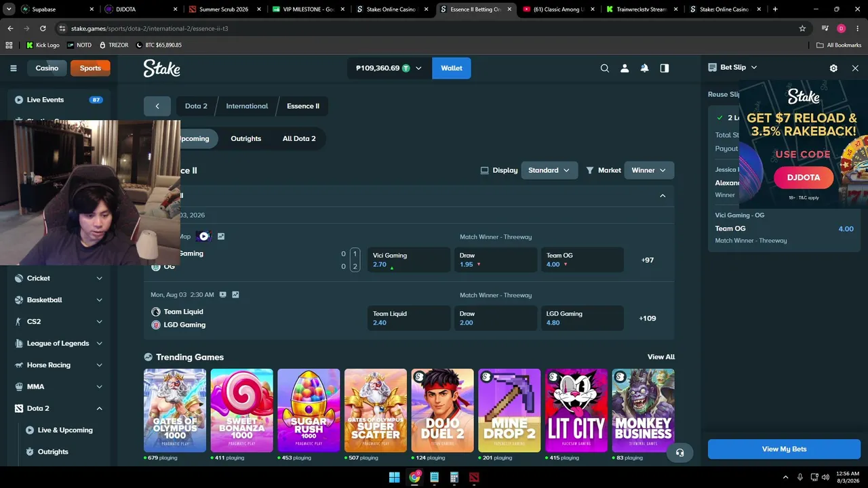This screenshot has height=488, width=868.
Task: View All trending games
Action: click(661, 357)
